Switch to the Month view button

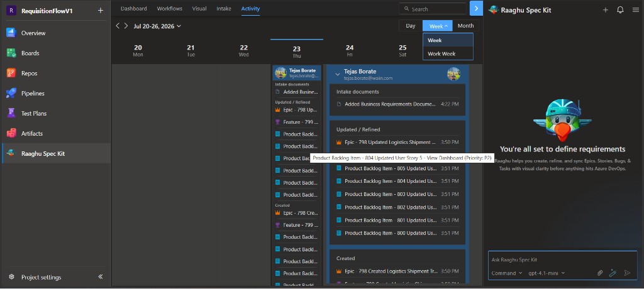466,26
